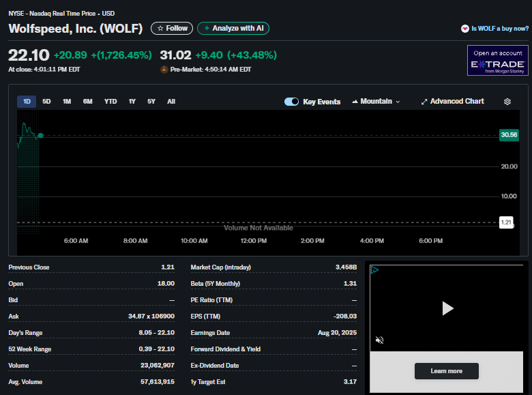Click the 22.10 closing price
Screen dimensions: 532x395
click(x=29, y=55)
